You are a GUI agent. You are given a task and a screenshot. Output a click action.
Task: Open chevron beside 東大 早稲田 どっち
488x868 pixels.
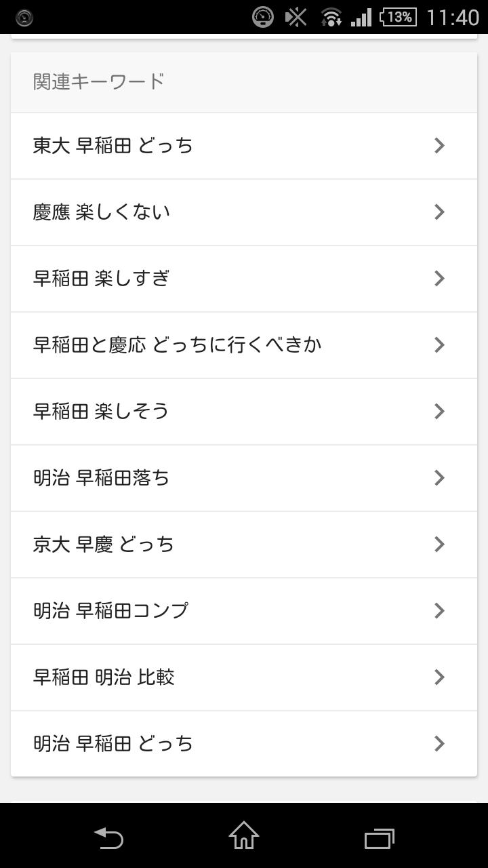pos(439,146)
